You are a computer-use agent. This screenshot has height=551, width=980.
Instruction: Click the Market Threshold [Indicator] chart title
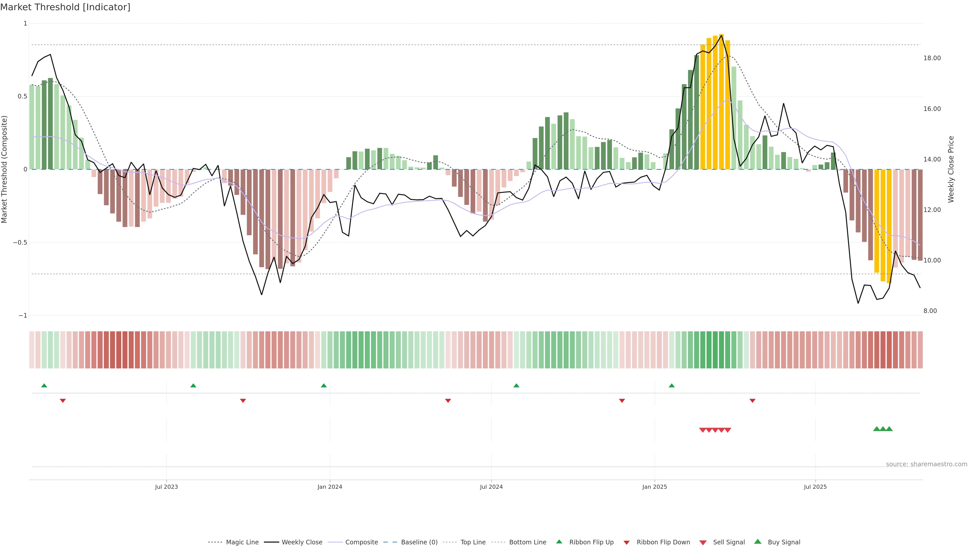point(65,7)
